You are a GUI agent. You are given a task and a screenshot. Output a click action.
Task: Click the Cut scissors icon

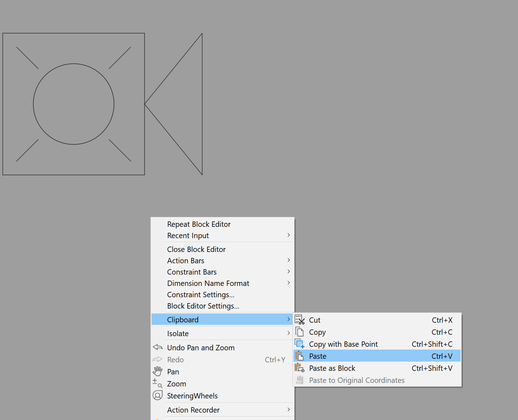(x=300, y=320)
